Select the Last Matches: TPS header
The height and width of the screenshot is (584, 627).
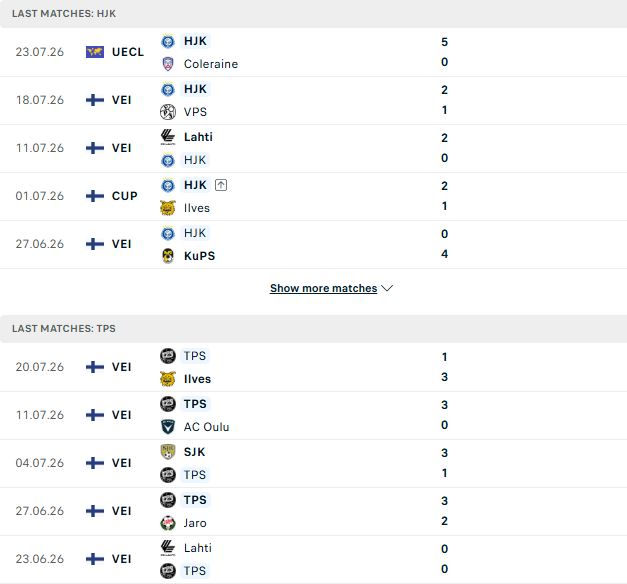[314, 328]
